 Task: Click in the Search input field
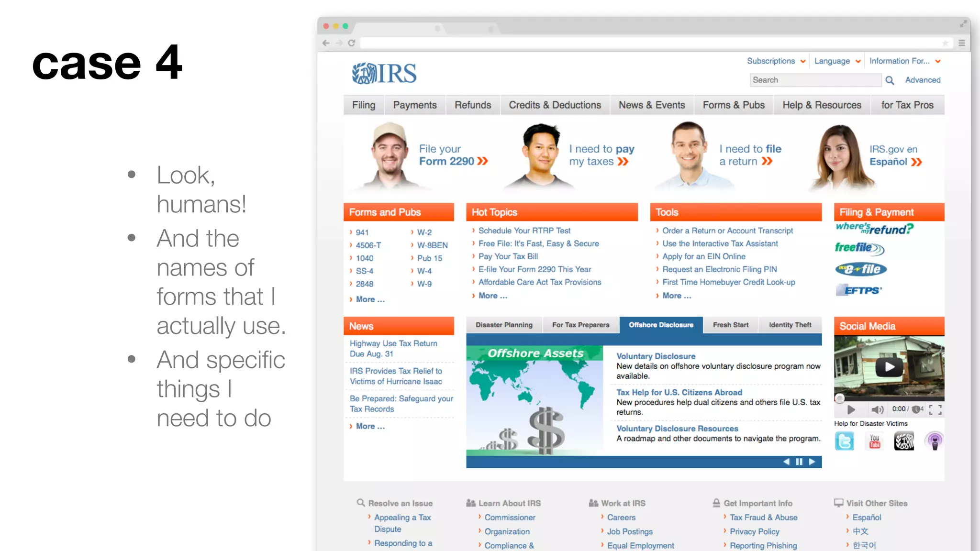pyautogui.click(x=815, y=80)
